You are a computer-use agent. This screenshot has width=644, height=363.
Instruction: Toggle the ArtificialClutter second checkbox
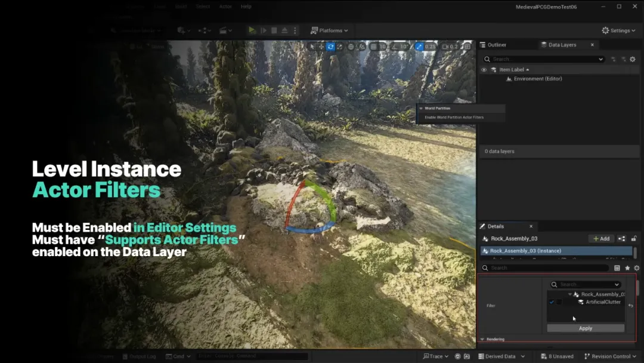pos(559,302)
